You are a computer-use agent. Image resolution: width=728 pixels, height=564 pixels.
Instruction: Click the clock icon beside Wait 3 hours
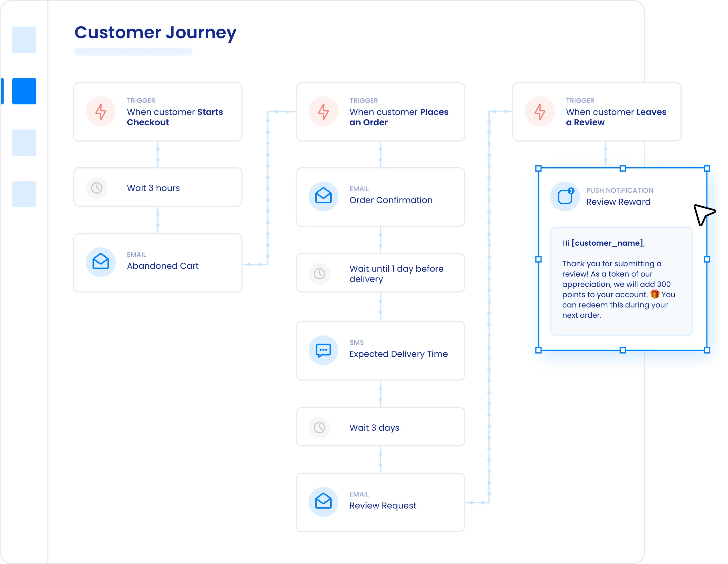[97, 188]
